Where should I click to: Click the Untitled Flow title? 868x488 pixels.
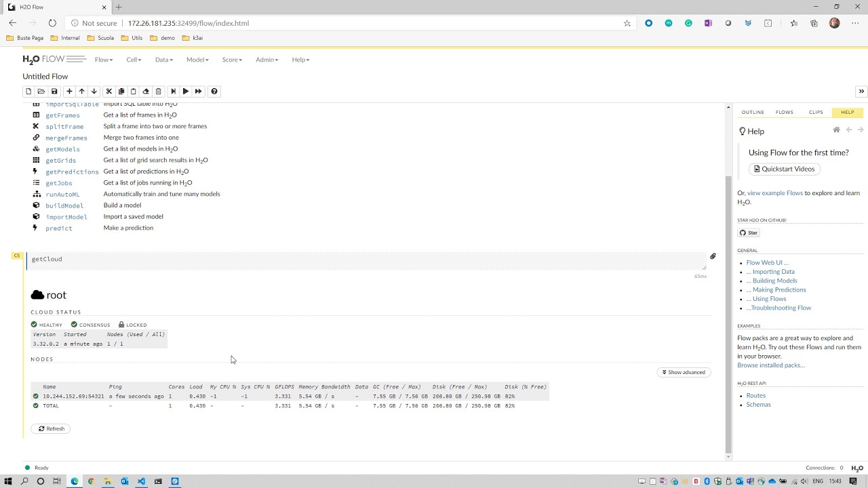45,77
